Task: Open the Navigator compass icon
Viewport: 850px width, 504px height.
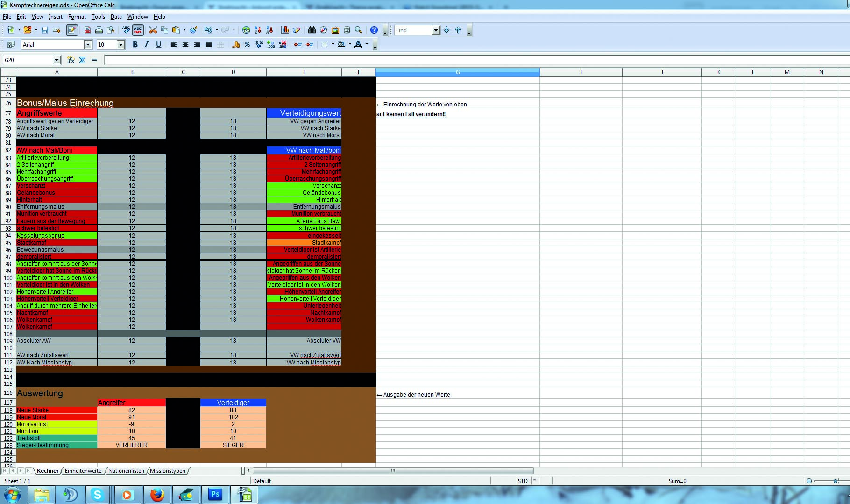Action: point(323,30)
